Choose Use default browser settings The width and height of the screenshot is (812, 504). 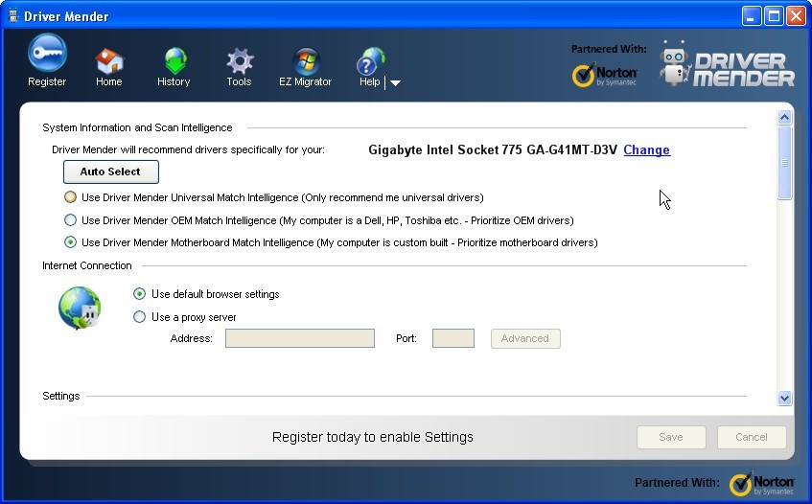click(139, 294)
